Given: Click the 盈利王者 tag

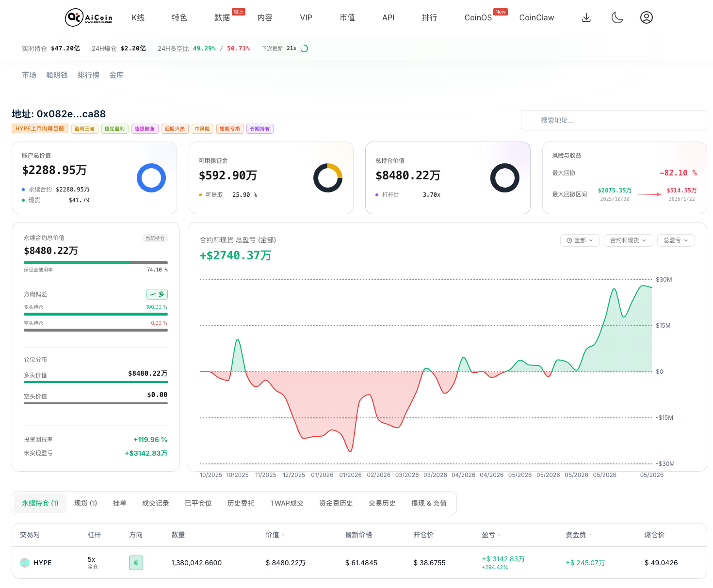Looking at the screenshot, I should pyautogui.click(x=85, y=128).
